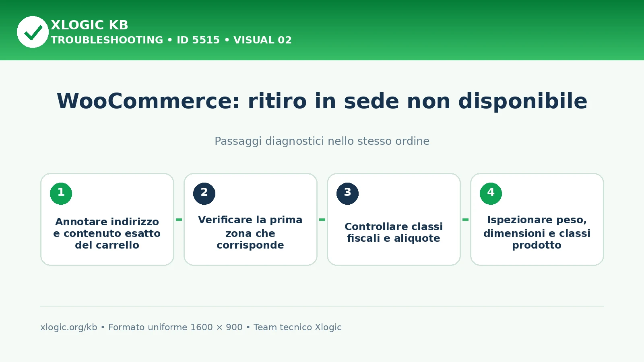Click the step 2 number badge
644x362 pixels.
tap(204, 193)
